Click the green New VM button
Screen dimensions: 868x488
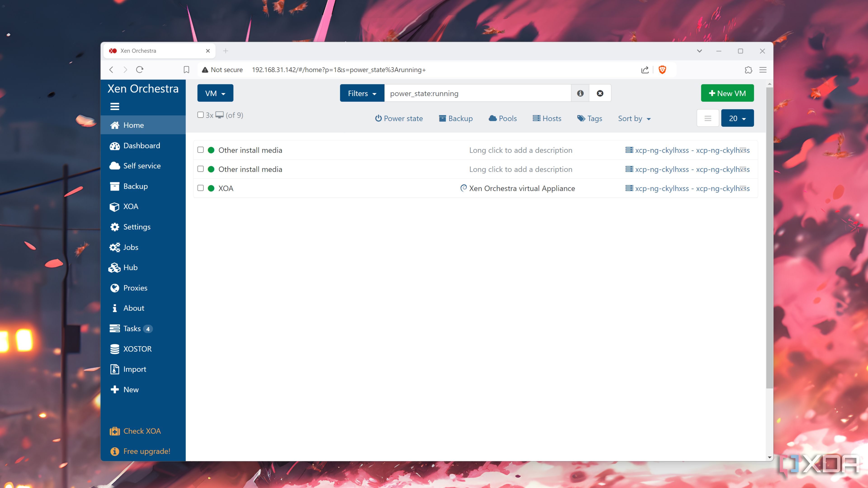click(727, 93)
